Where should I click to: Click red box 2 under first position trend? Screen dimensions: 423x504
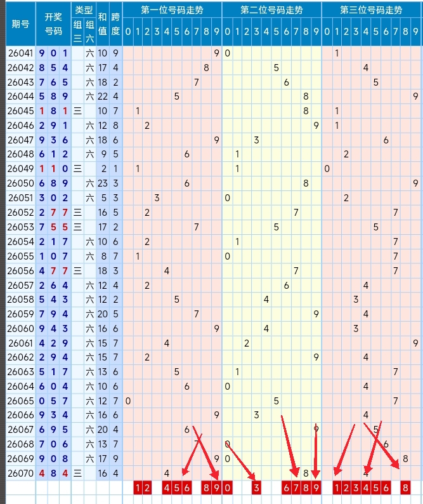[146, 488]
